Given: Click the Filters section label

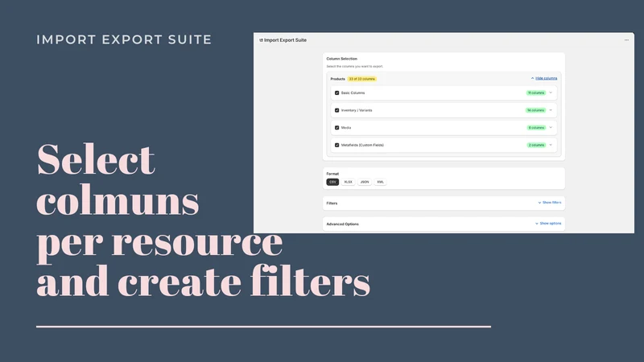Looking at the screenshot, I should coord(332,204).
